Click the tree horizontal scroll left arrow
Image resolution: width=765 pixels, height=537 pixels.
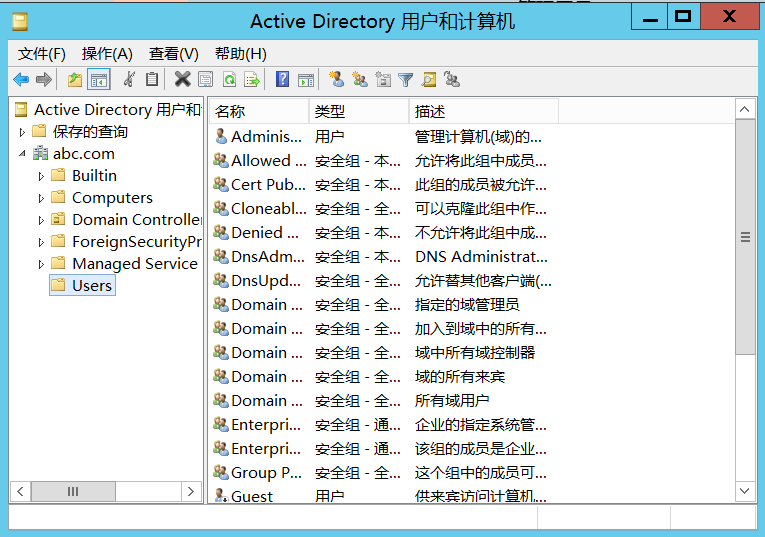tap(20, 491)
